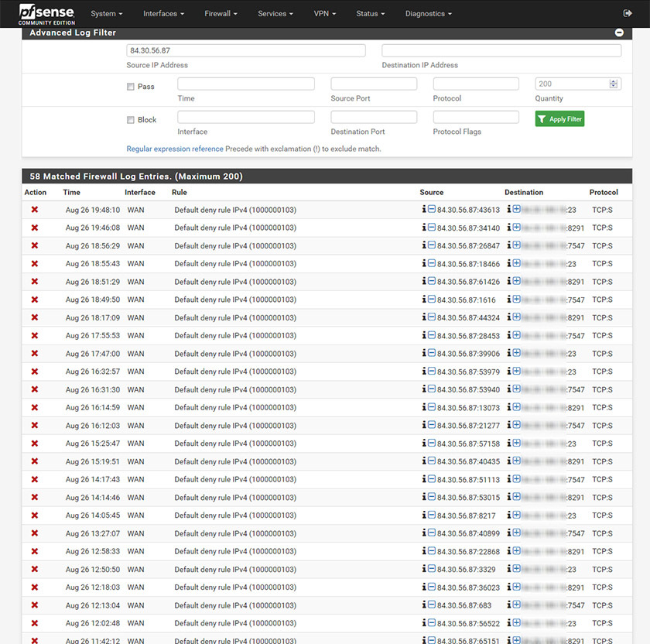This screenshot has width=650, height=644.
Task: Click the block source minus icon for 84.30.56.87:40435
Action: [x=432, y=461]
